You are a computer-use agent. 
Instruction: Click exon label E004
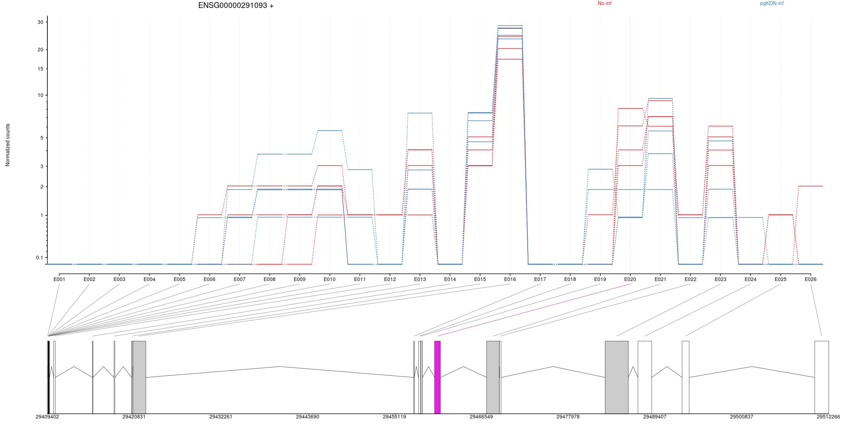tap(149, 279)
